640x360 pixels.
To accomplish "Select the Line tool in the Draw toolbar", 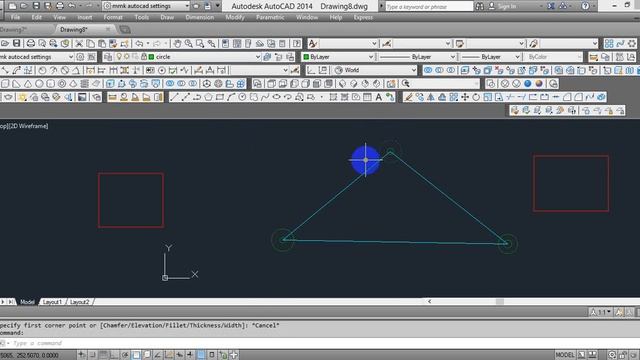I will [x=174, y=97].
